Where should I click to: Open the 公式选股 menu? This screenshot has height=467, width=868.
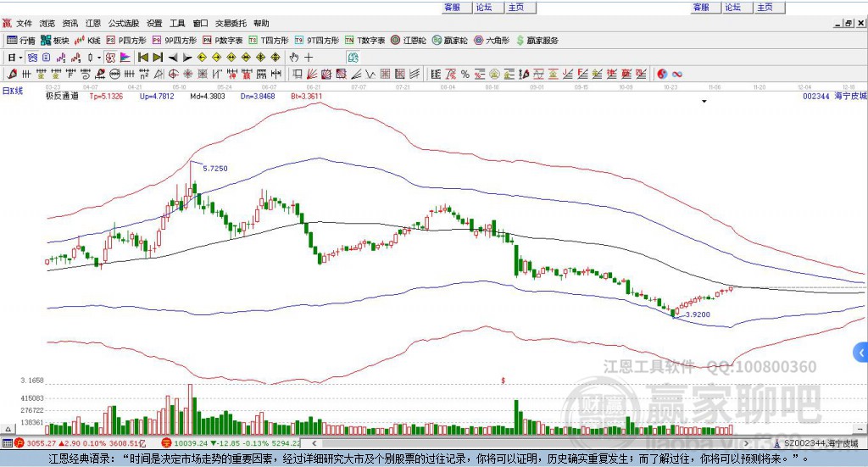point(124,23)
